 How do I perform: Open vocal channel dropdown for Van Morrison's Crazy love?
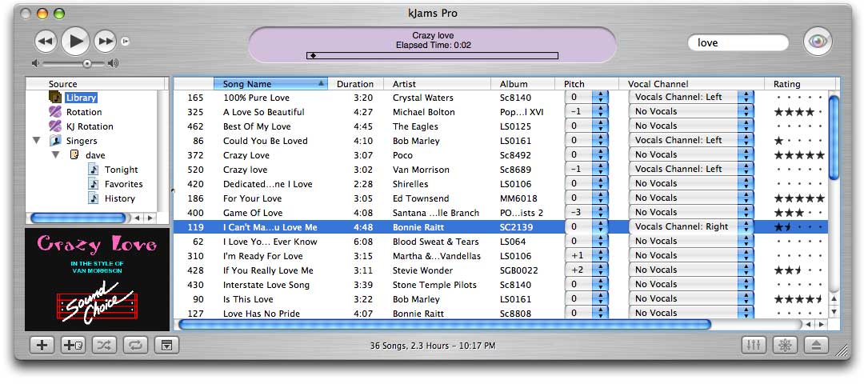(x=691, y=170)
